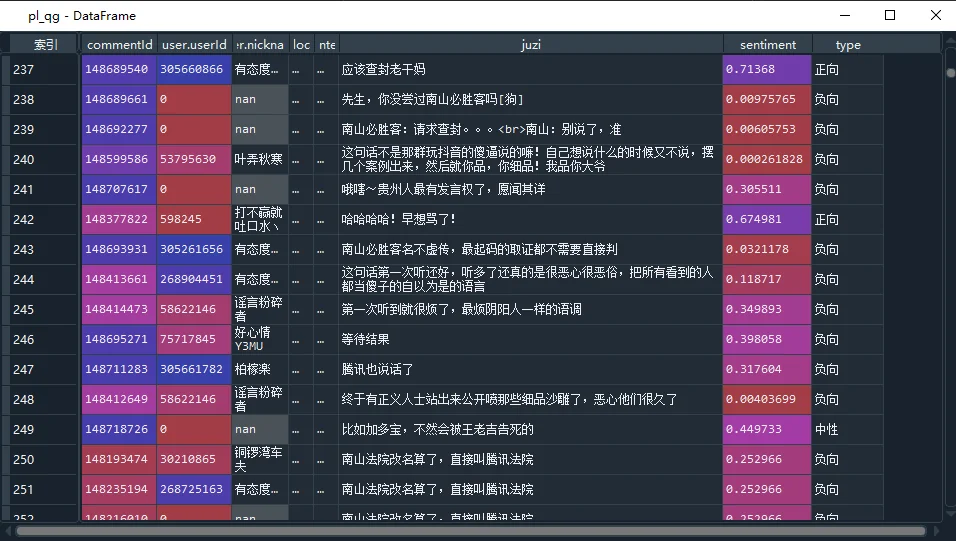Viewport: 956px width, 541px height.
Task: Select commentId cell 148235194
Action: coord(119,489)
